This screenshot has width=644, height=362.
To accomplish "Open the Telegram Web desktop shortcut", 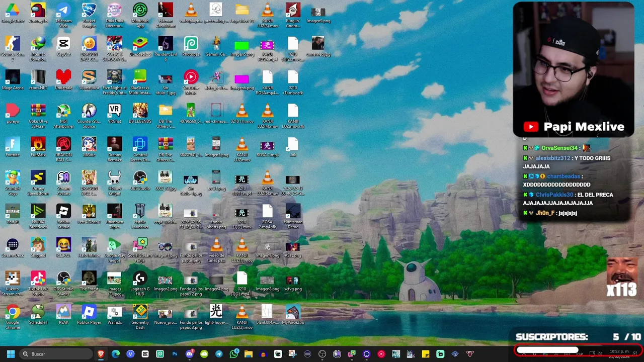I will [x=63, y=15].
